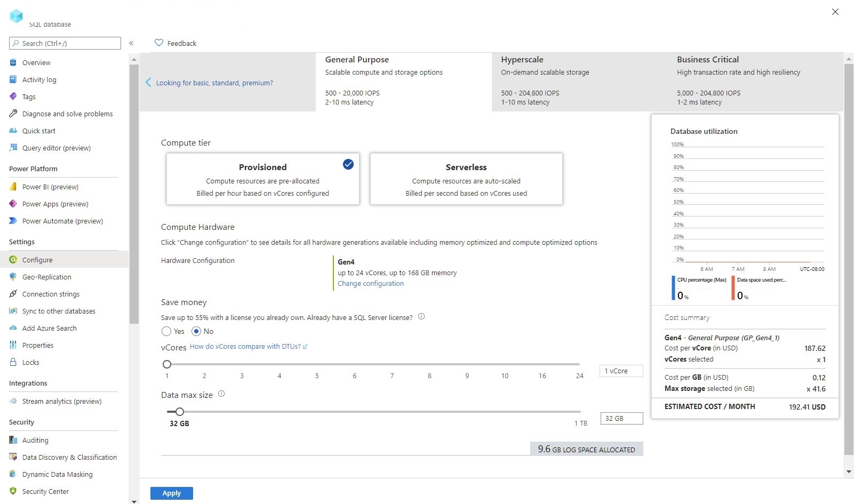The width and height of the screenshot is (854, 504).
Task: Click the Auditing icon
Action: (x=13, y=440)
